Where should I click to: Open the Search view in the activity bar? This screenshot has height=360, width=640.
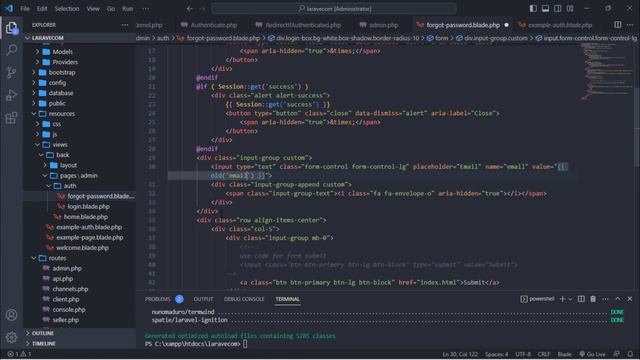point(11,50)
